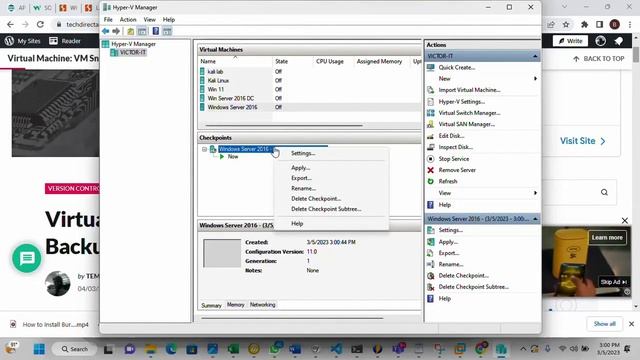Open File menu in Hyper-V Manager
Viewport: 640px width, 360px height.
tap(108, 20)
